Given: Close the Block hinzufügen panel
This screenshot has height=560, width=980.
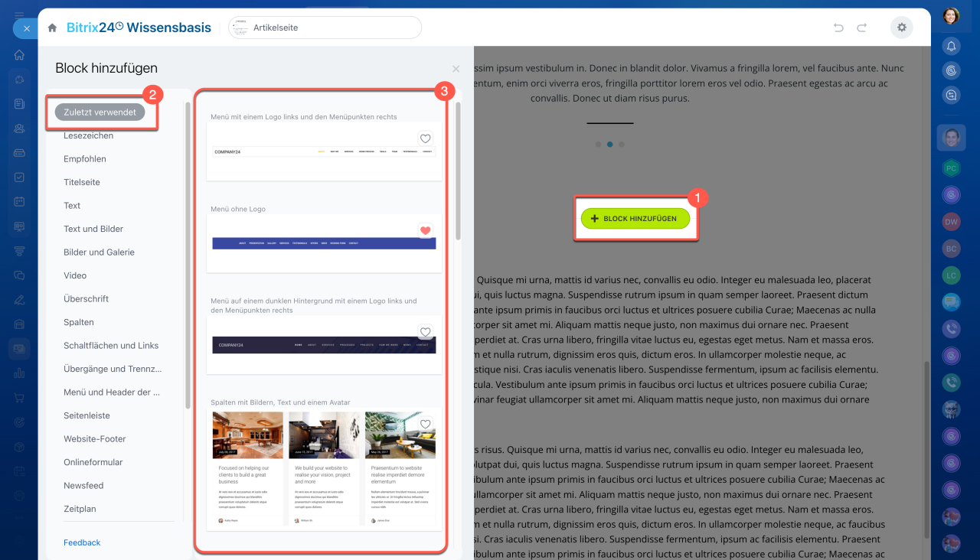Looking at the screenshot, I should [456, 69].
